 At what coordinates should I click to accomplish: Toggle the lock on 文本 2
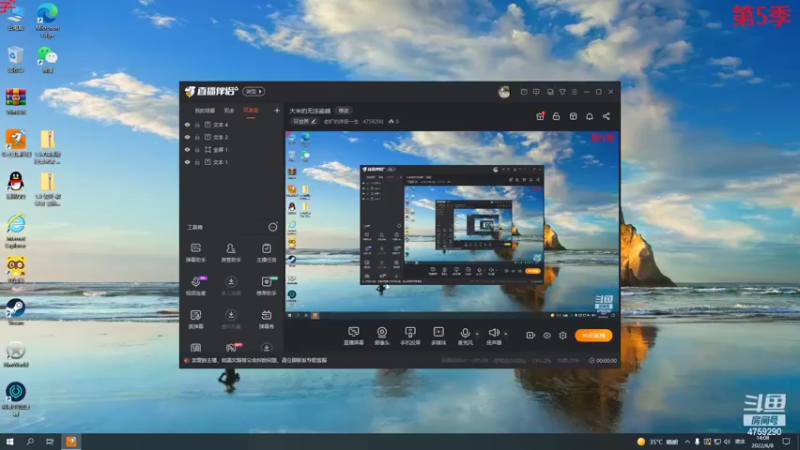click(x=197, y=137)
